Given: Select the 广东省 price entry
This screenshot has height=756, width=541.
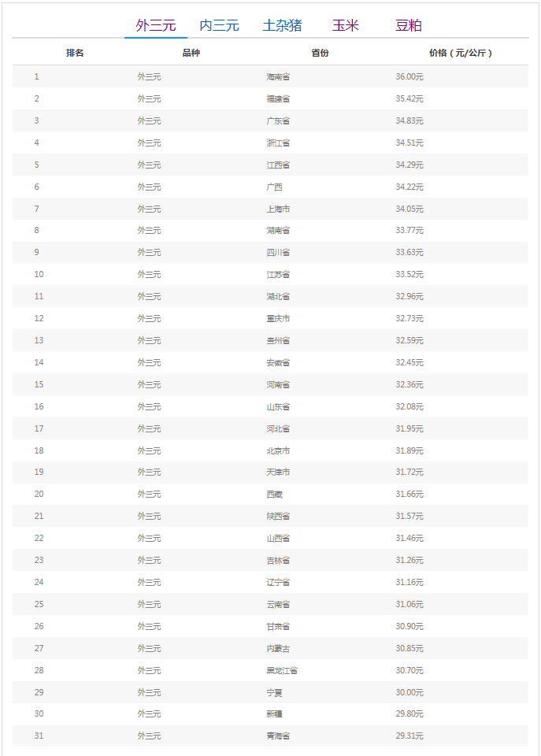Looking at the screenshot, I should click(x=270, y=120).
